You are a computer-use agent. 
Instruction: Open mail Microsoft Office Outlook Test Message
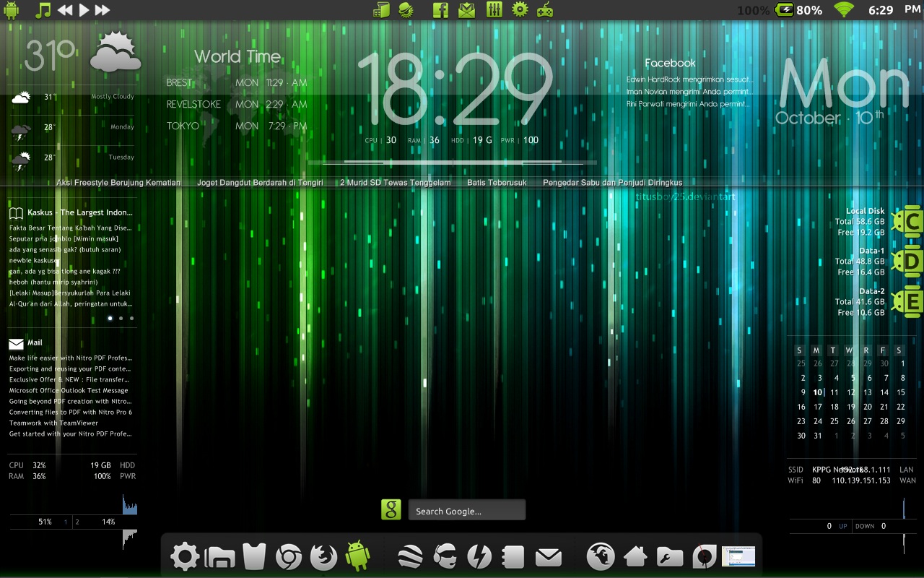(x=69, y=390)
